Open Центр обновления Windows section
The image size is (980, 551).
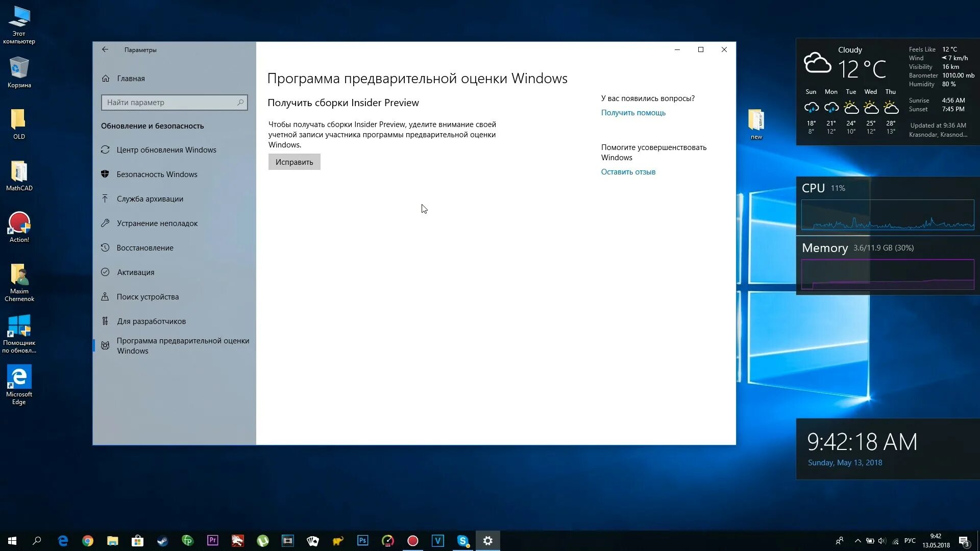tap(166, 150)
